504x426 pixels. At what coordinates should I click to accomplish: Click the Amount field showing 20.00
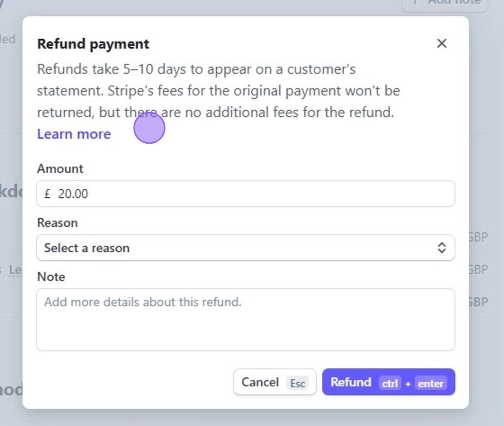[246, 194]
